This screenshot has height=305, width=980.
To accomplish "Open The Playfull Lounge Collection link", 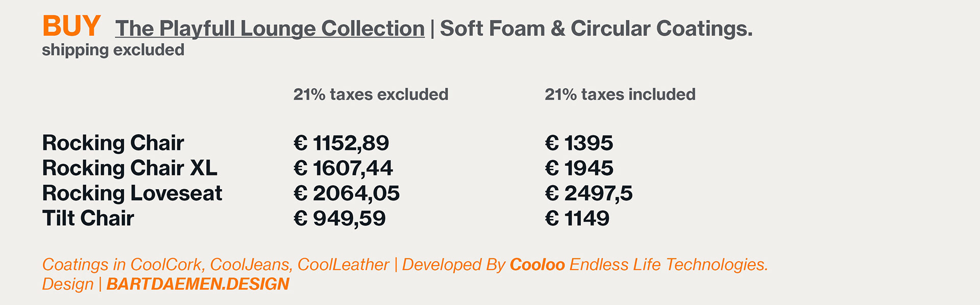I will 269,29.
